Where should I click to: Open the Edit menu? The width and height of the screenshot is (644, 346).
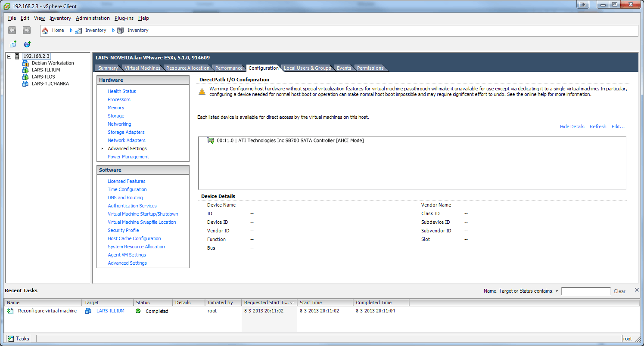tap(25, 18)
